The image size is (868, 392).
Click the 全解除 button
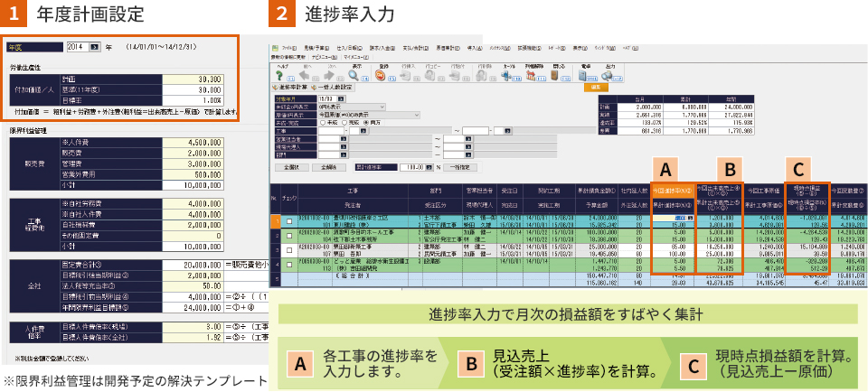[329, 167]
